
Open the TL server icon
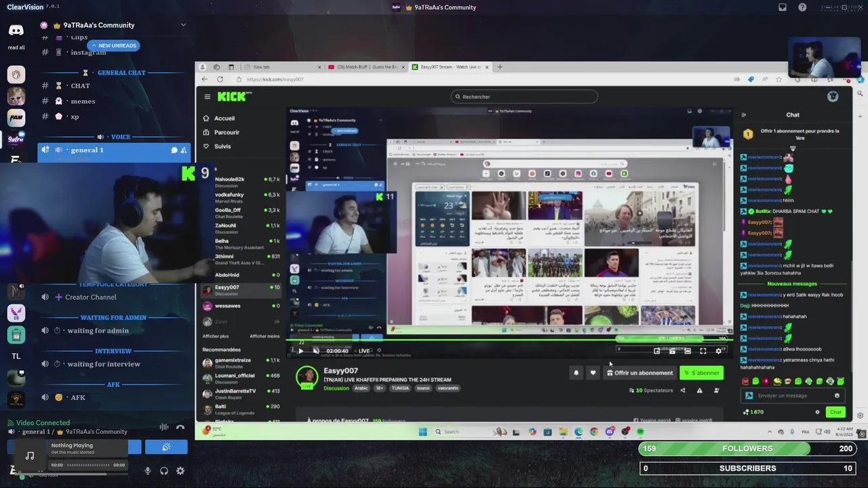16,356
